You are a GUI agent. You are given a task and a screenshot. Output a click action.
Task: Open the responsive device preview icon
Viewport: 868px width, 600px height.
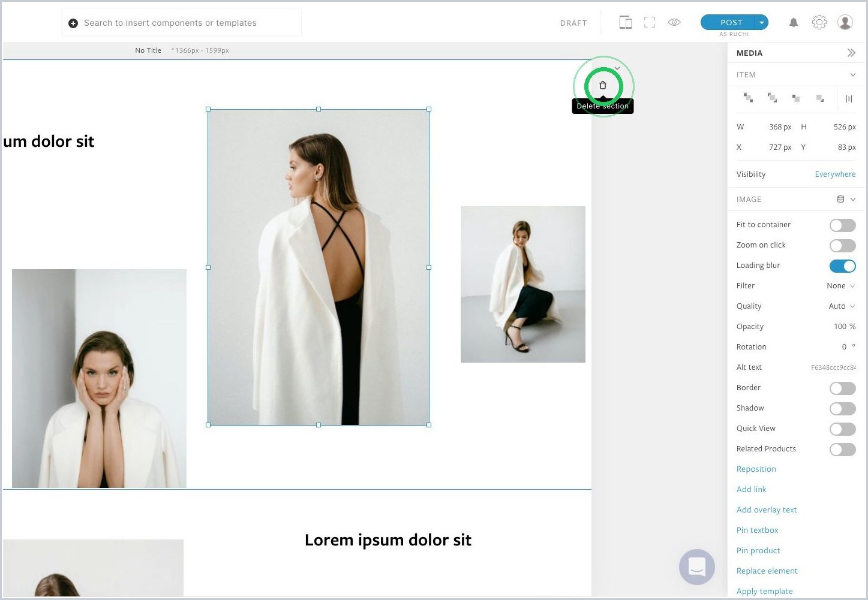(x=625, y=23)
